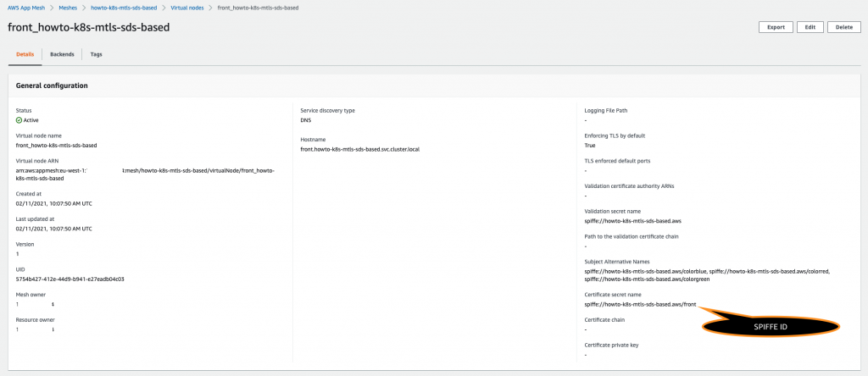Open howto-k8s-mtls-sds-based mesh breadcrumb
Screen dimensions: 868x376
(124, 8)
